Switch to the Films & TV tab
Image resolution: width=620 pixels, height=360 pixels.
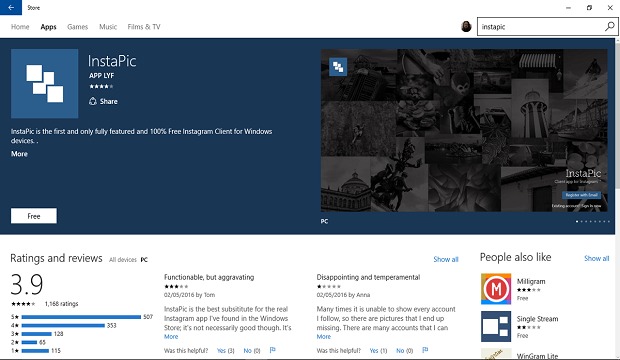click(x=144, y=27)
